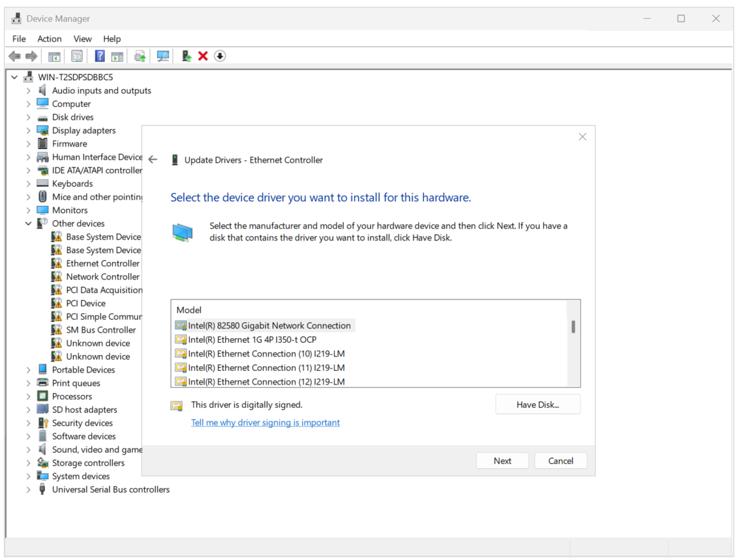Click the Have Disk button
This screenshot has height=560, width=741.
(x=537, y=404)
